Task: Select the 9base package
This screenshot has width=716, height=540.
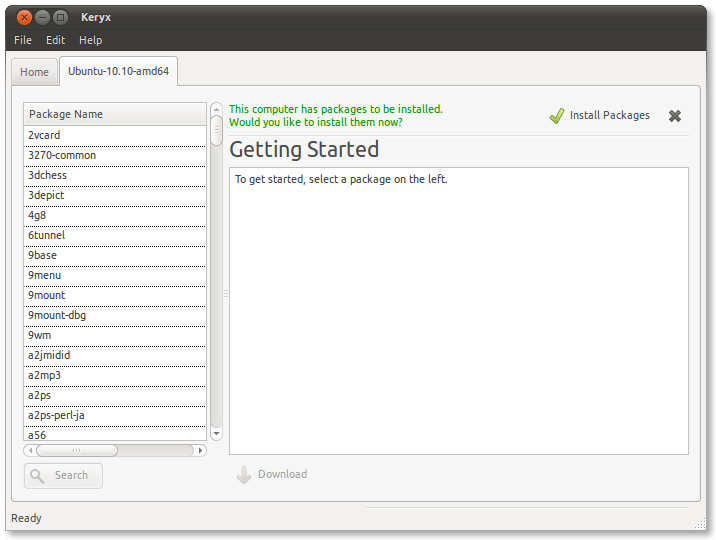Action: pyautogui.click(x=115, y=256)
